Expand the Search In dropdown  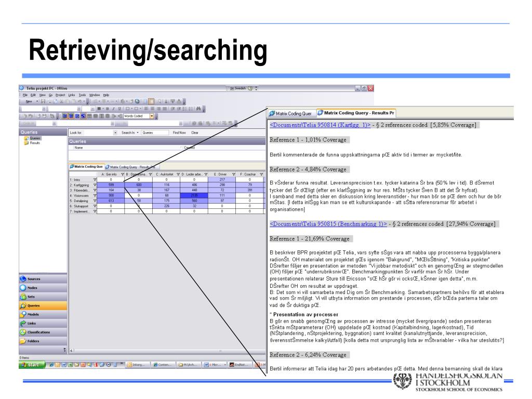point(138,132)
